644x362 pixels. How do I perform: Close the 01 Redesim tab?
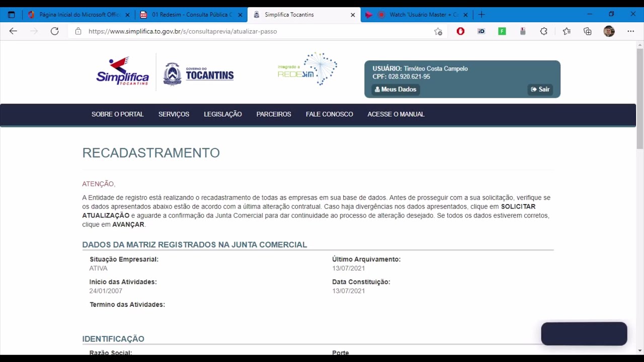240,15
